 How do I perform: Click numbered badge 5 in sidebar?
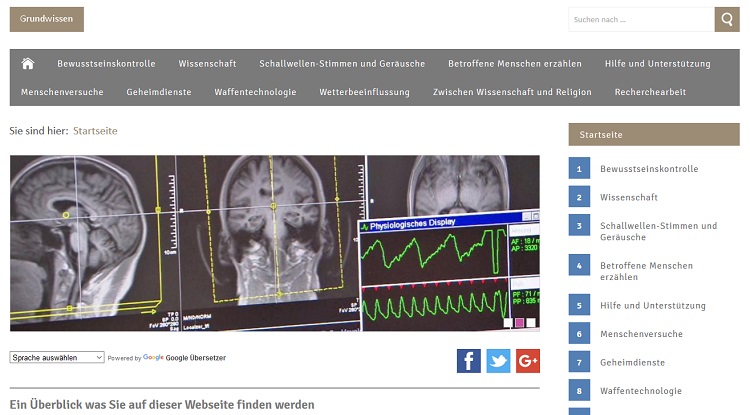[579, 305]
